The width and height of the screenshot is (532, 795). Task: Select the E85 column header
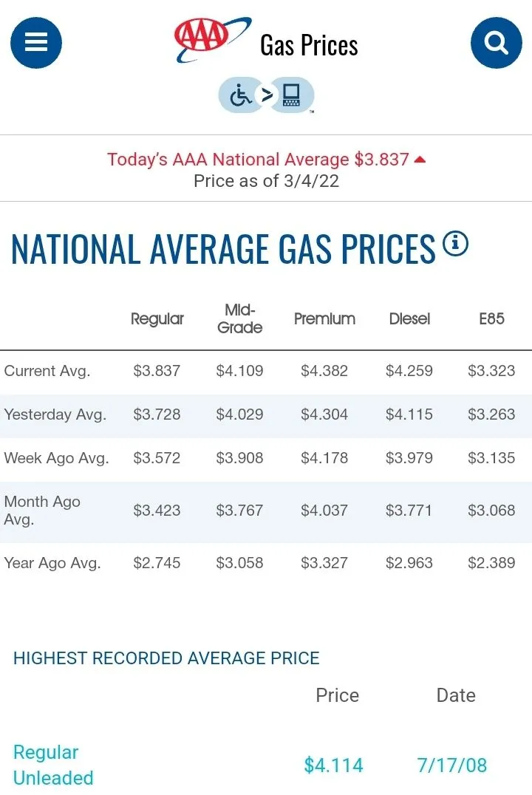click(x=491, y=318)
